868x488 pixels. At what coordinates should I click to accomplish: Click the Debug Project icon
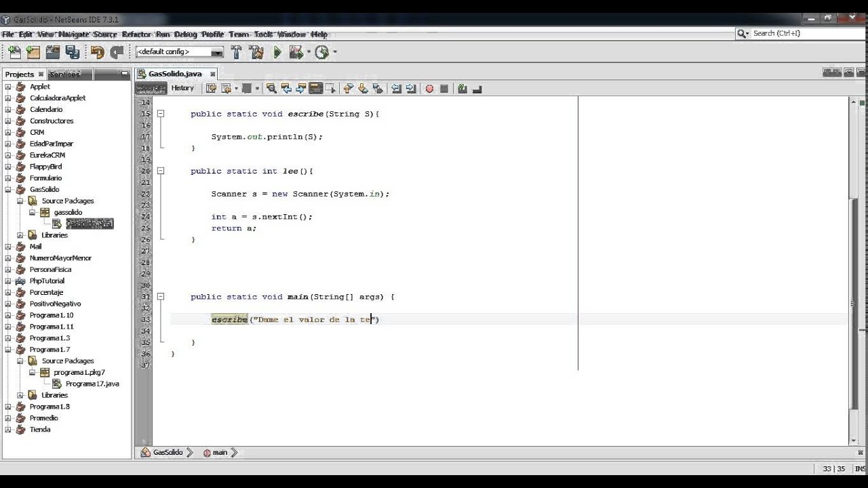(296, 52)
